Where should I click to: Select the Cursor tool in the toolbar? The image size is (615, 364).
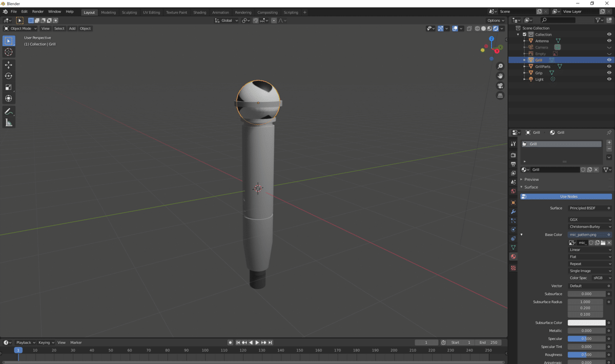[x=9, y=52]
